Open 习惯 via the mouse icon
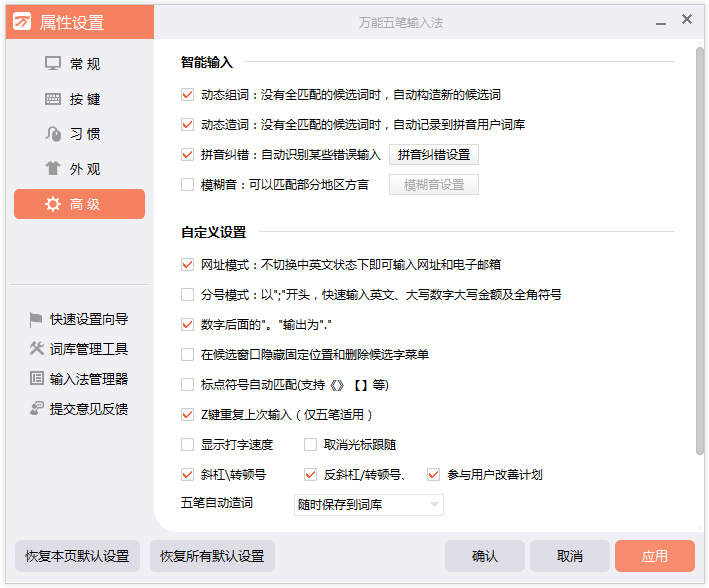The width and height of the screenshot is (709, 588). 54,134
